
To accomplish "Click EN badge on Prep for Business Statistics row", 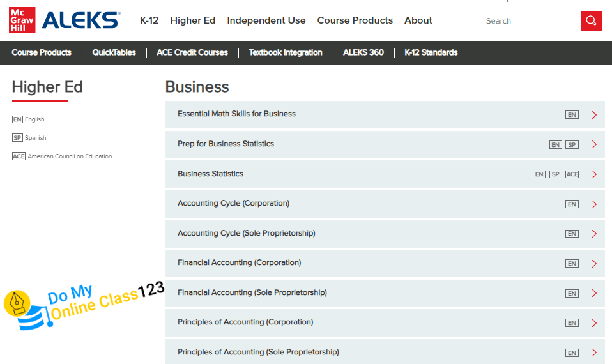I will click(x=555, y=145).
